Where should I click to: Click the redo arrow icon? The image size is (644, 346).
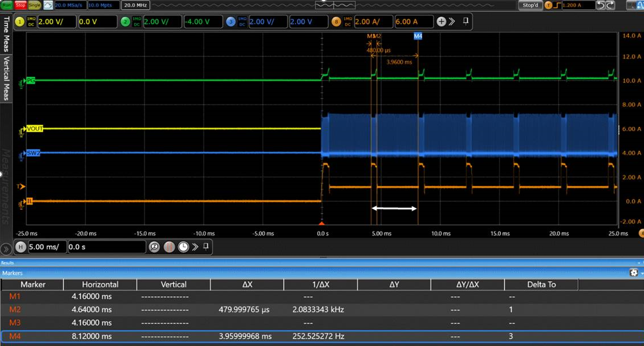610,5
